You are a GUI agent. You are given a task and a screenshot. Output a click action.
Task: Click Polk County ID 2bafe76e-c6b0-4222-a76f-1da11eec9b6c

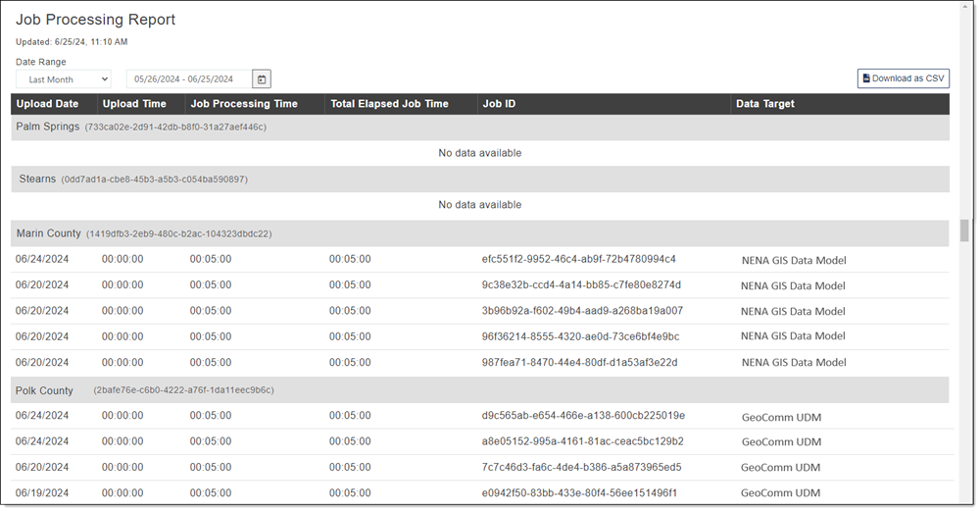pyautogui.click(x=184, y=390)
